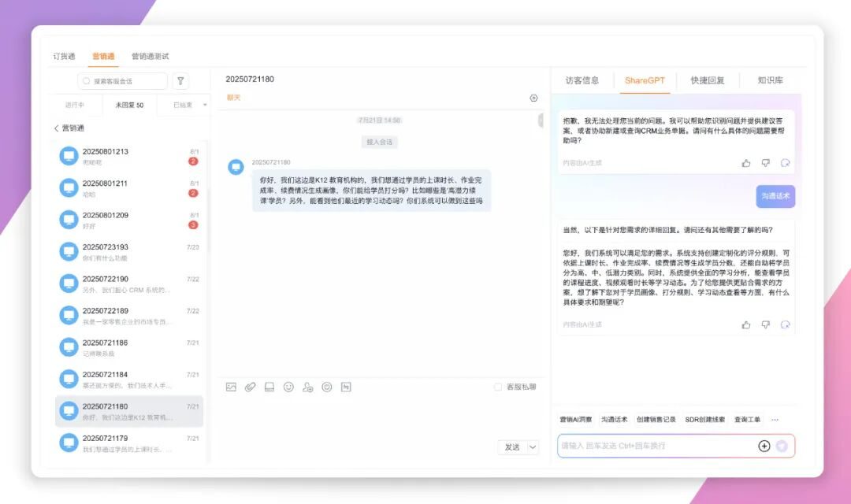The height and width of the screenshot is (504, 851).
Task: Open chat settings gear icon
Action: point(533,98)
